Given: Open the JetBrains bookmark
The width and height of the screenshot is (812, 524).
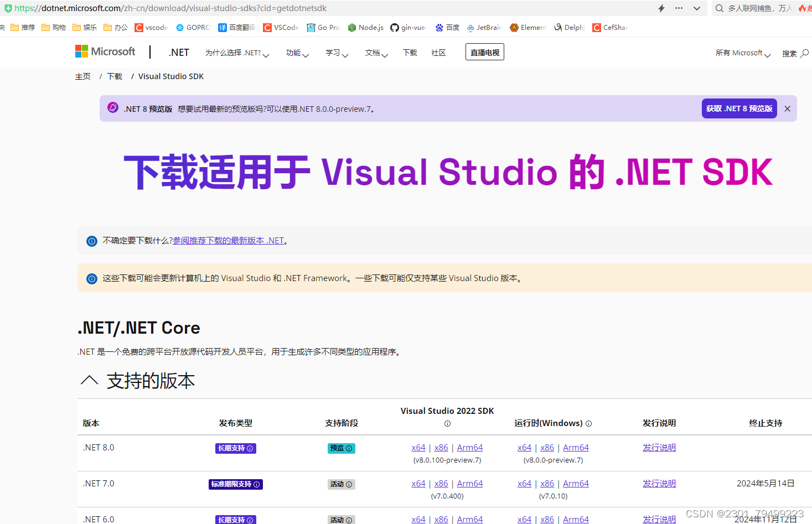Looking at the screenshot, I should coord(484,28).
